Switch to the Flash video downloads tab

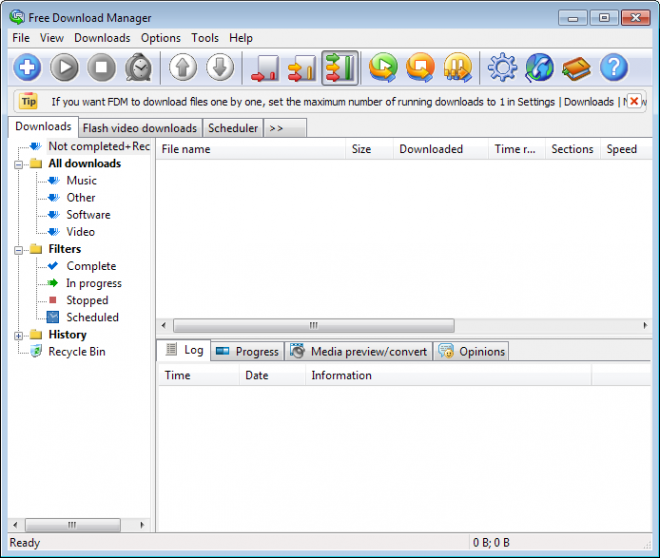point(139,128)
